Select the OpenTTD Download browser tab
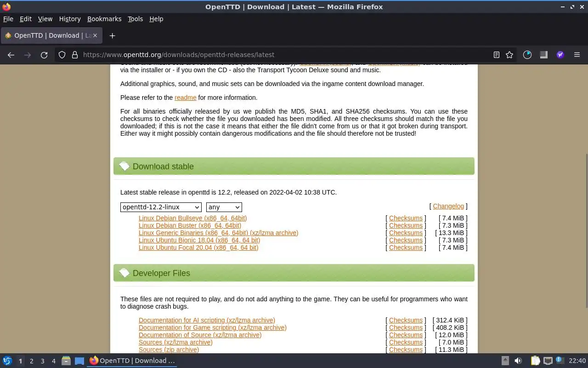The height and width of the screenshot is (368, 588). [51, 35]
